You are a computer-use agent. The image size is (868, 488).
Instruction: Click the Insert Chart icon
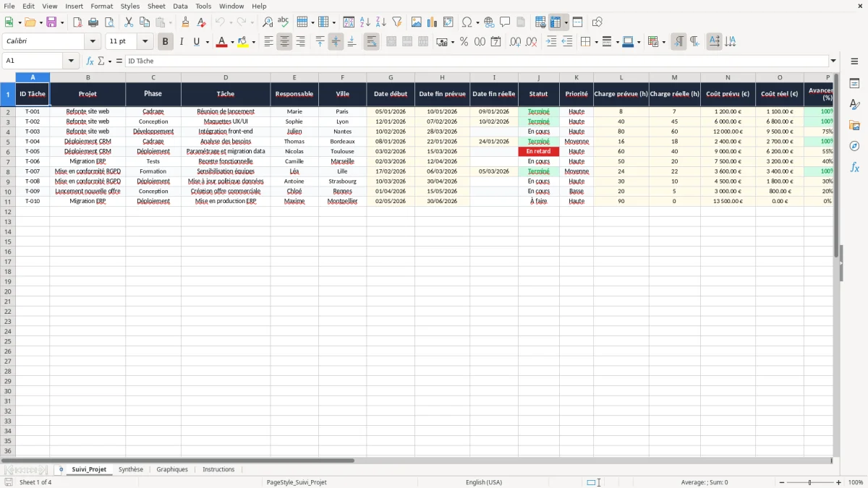pyautogui.click(x=433, y=22)
